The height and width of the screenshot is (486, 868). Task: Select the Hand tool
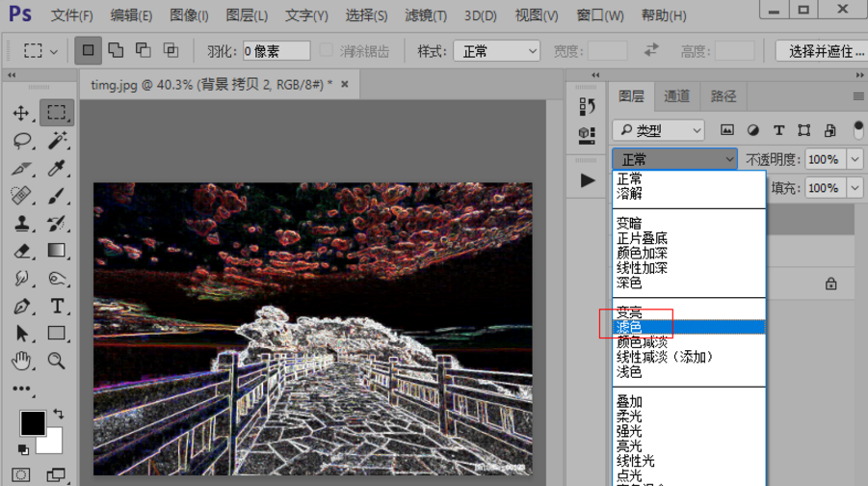coord(21,362)
